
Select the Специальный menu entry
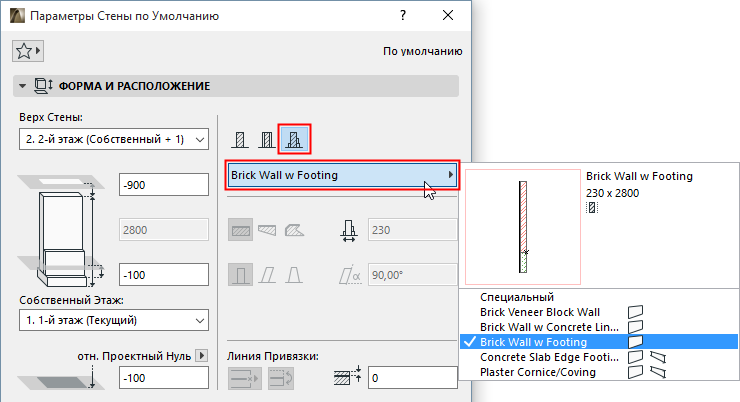click(x=516, y=297)
